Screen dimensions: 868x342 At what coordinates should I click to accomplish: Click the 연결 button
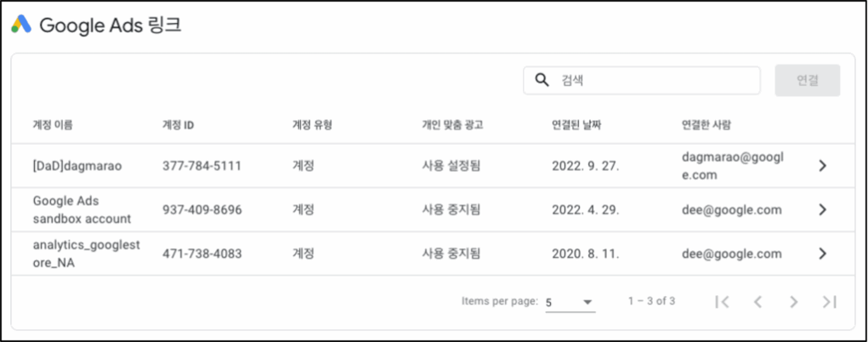click(x=808, y=80)
